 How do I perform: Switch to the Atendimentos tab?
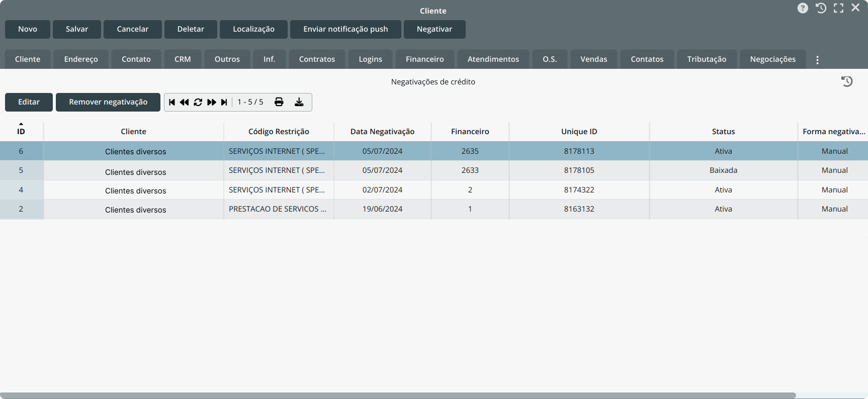[x=493, y=59]
